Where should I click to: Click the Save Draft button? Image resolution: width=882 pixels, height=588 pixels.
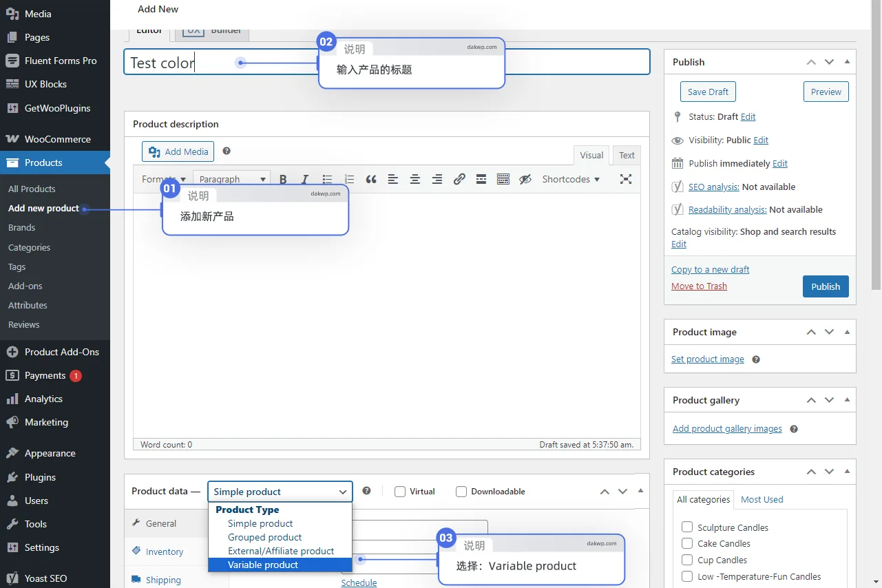(708, 92)
